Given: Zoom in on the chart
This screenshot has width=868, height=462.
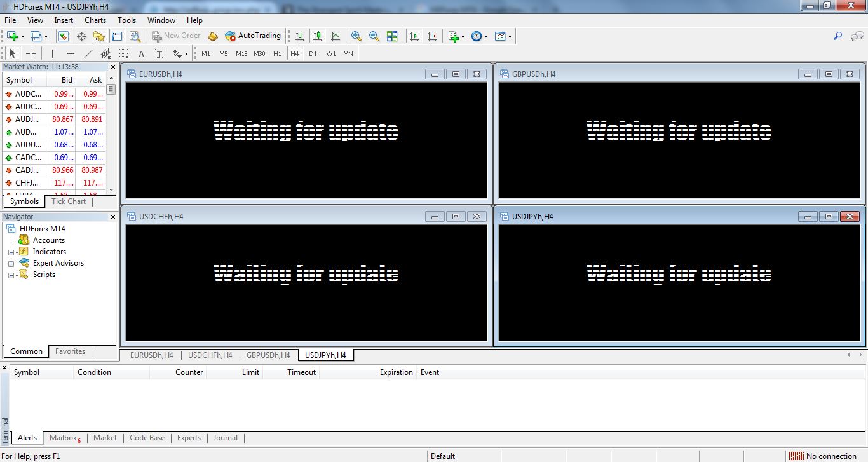Looking at the screenshot, I should 356,36.
